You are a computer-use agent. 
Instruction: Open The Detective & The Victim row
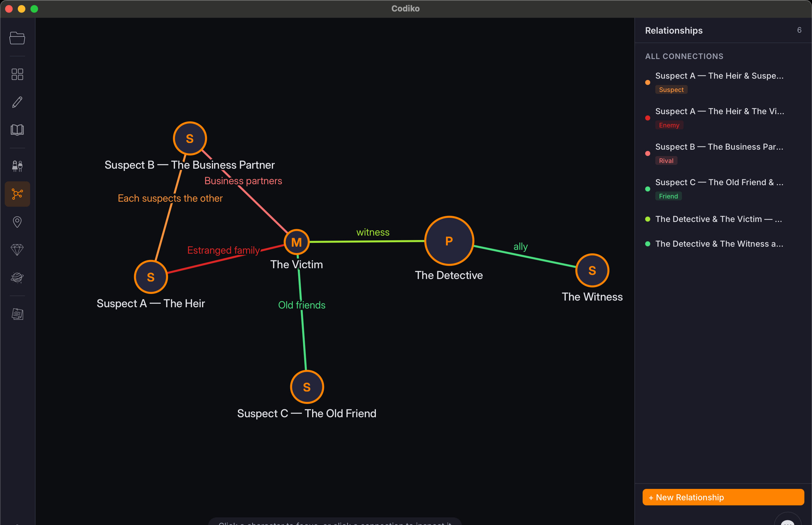[x=723, y=219]
